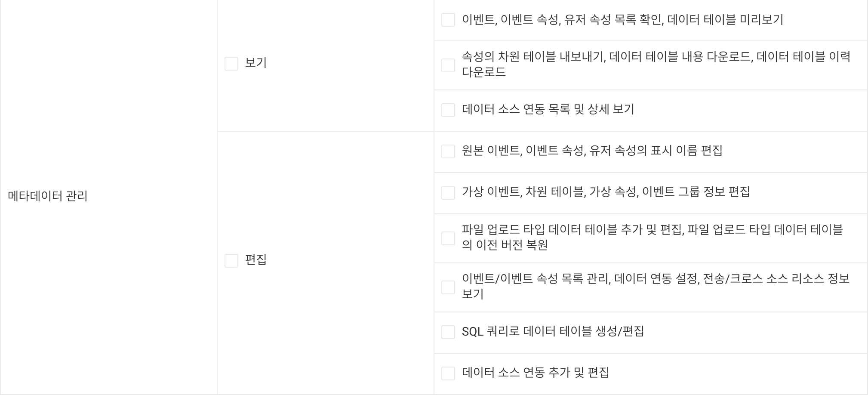Tick checkbox for 속성의 차원 테이블 내보내기
Viewport: 868px width, 395px height.
click(x=448, y=65)
